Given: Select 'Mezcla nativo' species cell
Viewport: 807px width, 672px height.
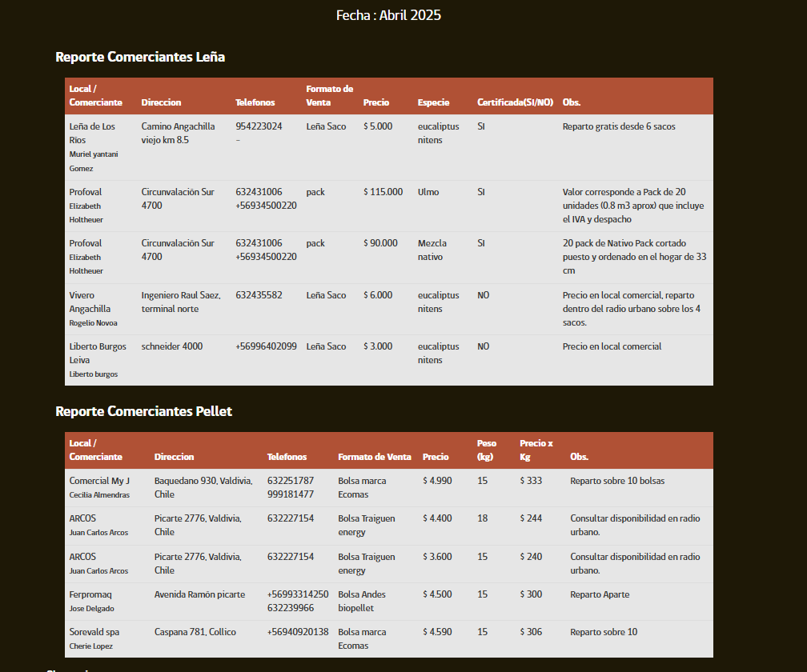Looking at the screenshot, I should click(x=432, y=250).
